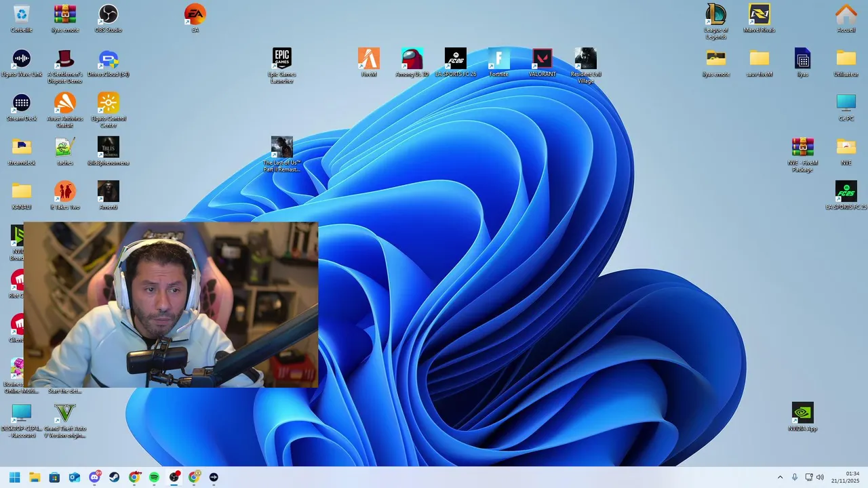Screen dimensions: 868x488
Task: Open Ce PC
Action: coord(846,103)
